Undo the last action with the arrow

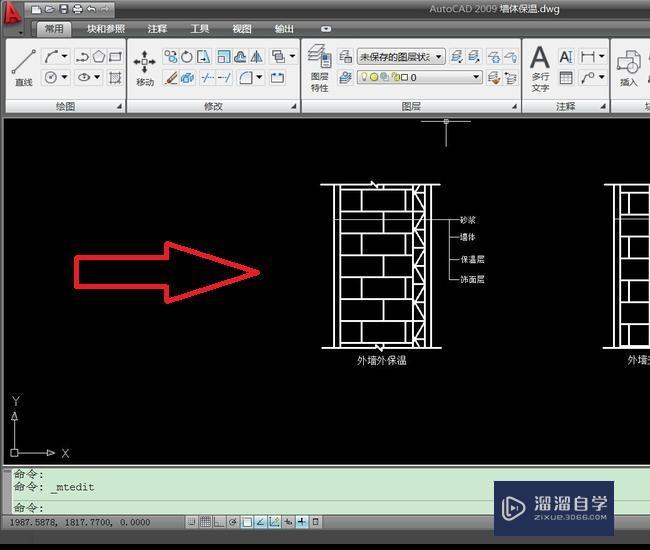tap(91, 9)
